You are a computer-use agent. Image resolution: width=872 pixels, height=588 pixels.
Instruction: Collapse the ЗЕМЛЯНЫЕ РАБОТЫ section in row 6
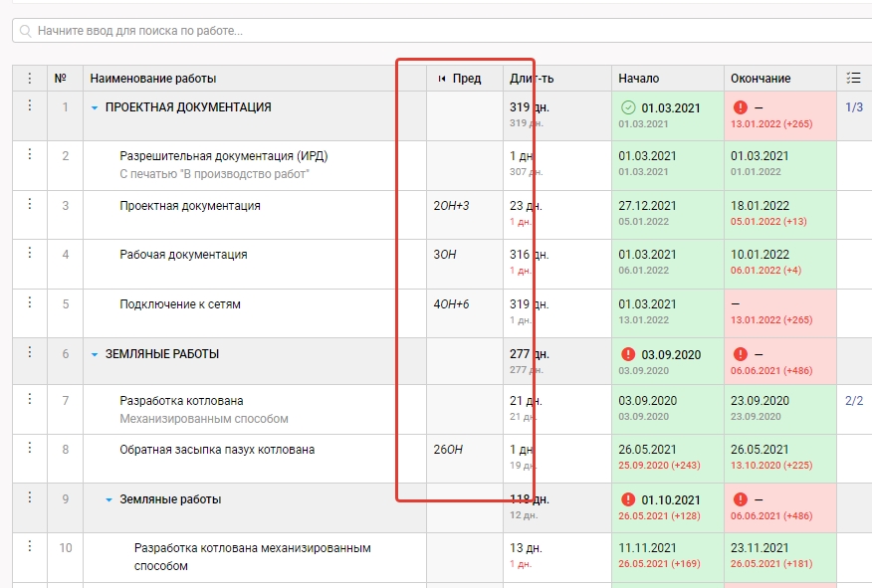[x=95, y=354]
